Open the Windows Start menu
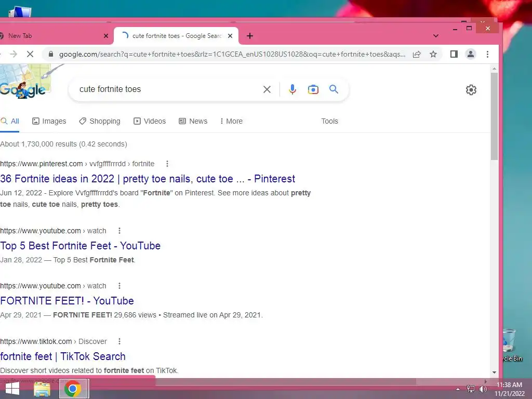The width and height of the screenshot is (532, 399). click(x=12, y=389)
